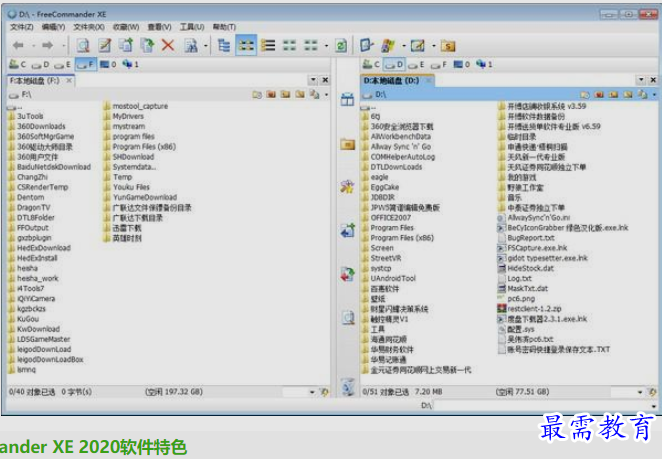Open the dropdown arrow next to the search icon

coord(206,46)
